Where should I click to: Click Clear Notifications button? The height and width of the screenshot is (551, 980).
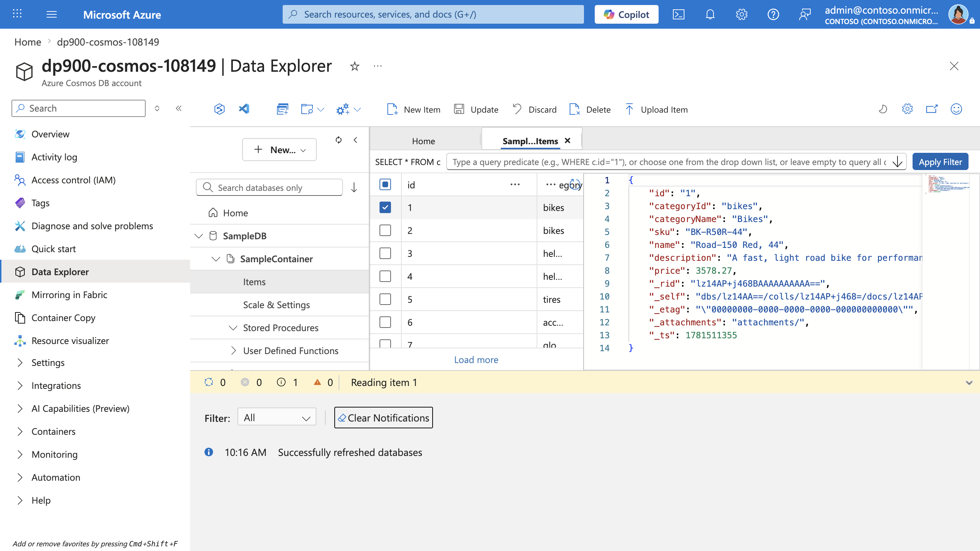[383, 418]
